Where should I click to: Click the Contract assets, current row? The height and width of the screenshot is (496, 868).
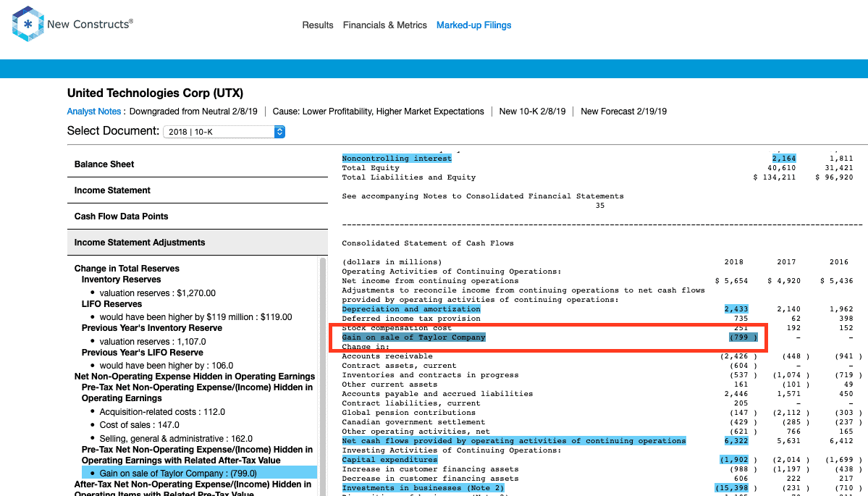[x=399, y=366]
